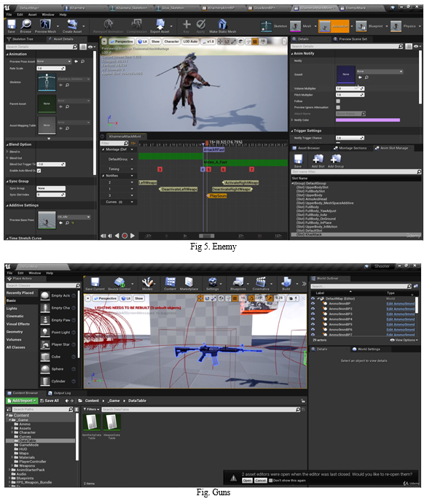Open the Asset menu in the animation editor

click(32, 15)
